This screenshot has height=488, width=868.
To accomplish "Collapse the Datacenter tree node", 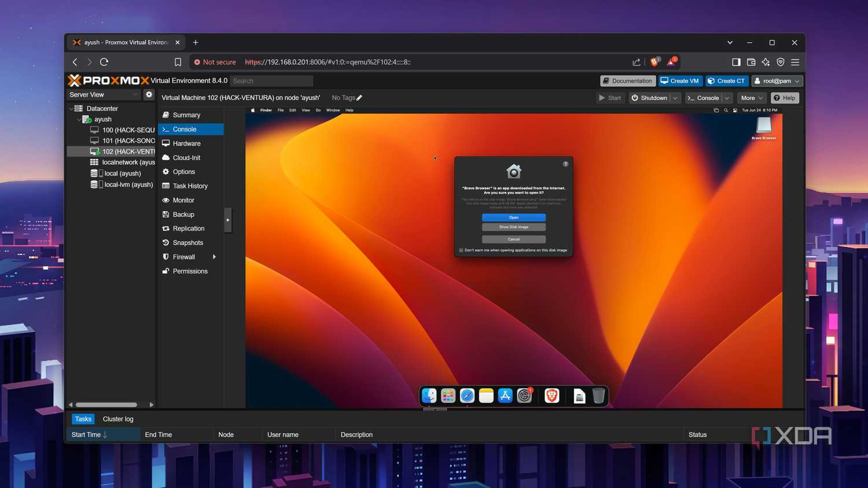I will tap(72, 109).
